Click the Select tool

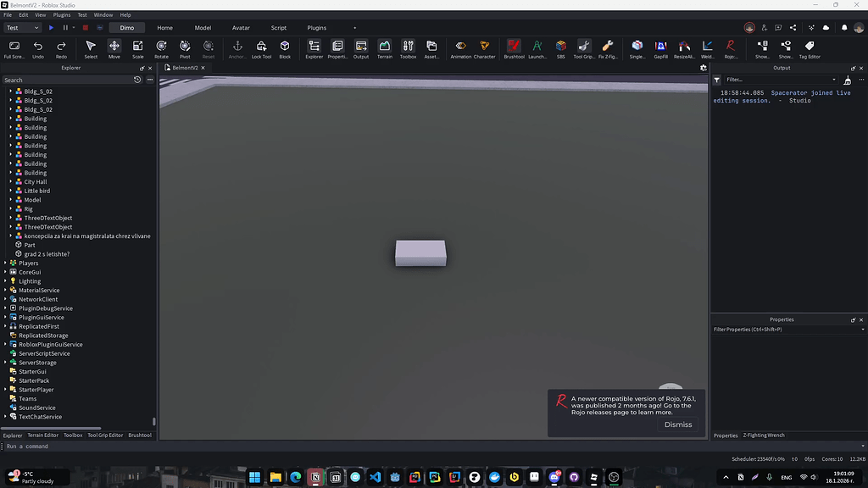pyautogui.click(x=91, y=48)
